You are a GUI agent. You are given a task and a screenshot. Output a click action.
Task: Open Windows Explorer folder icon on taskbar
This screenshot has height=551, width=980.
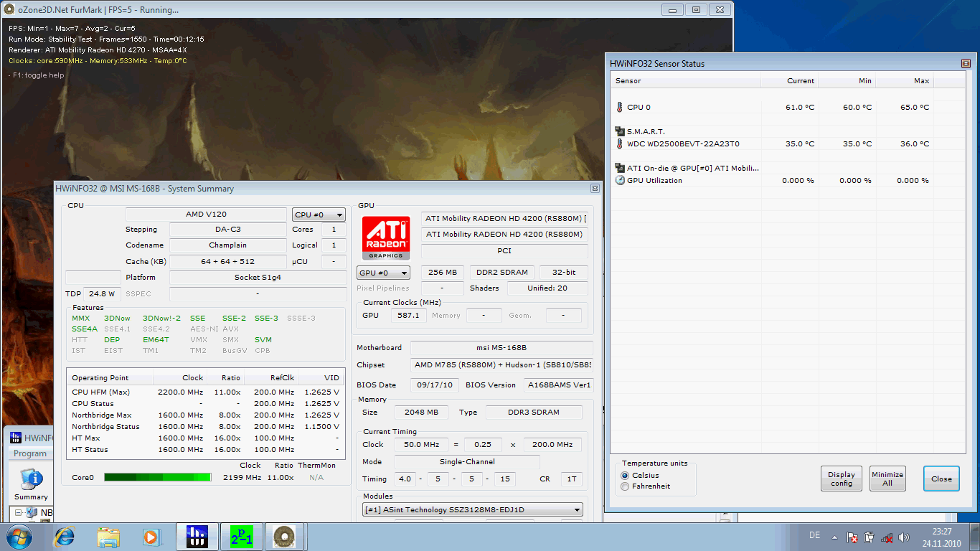[108, 537]
